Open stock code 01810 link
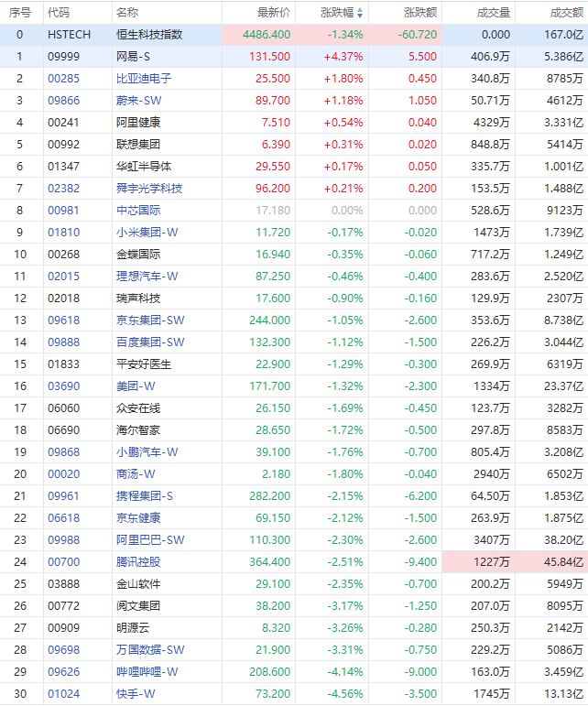 point(63,233)
